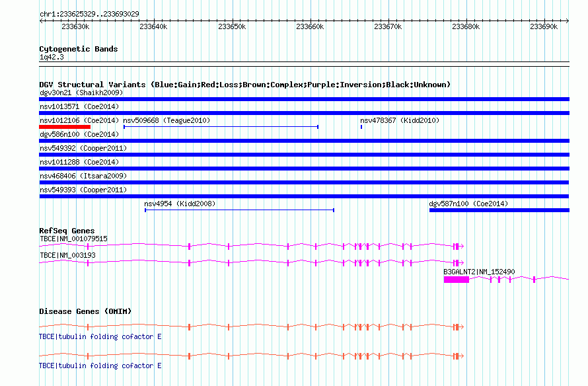Click the 233630k ruler tick label
Screen dimensions: 588x386
click(75, 26)
